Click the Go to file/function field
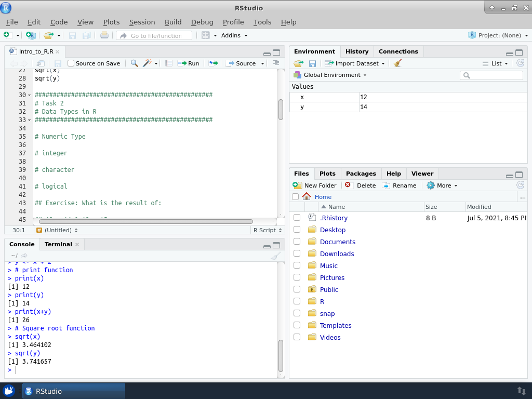The height and width of the screenshot is (399, 532). (x=156, y=35)
